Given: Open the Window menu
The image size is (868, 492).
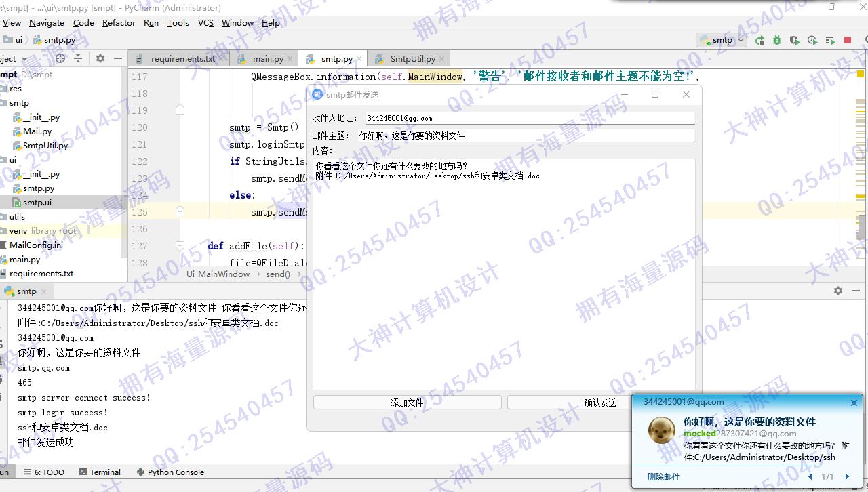Looking at the screenshot, I should coord(237,22).
